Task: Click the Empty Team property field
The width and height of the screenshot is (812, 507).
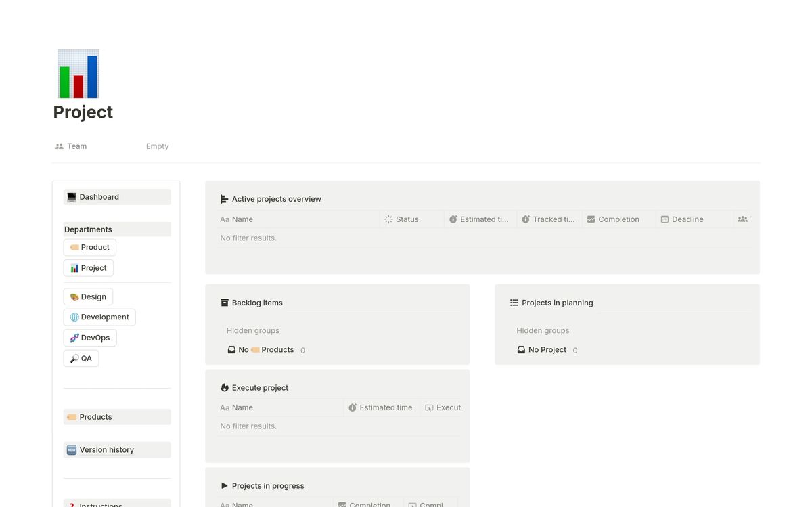Action: point(157,146)
